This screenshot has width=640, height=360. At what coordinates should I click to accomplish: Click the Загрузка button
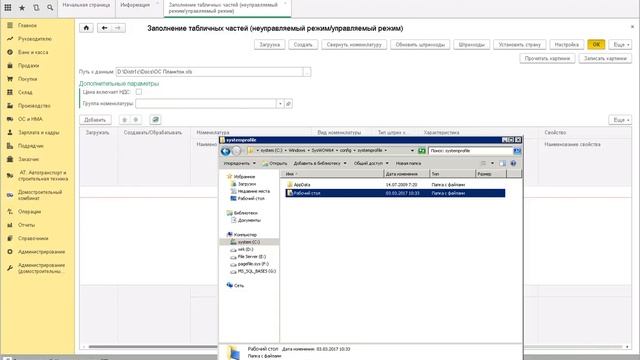pyautogui.click(x=269, y=44)
